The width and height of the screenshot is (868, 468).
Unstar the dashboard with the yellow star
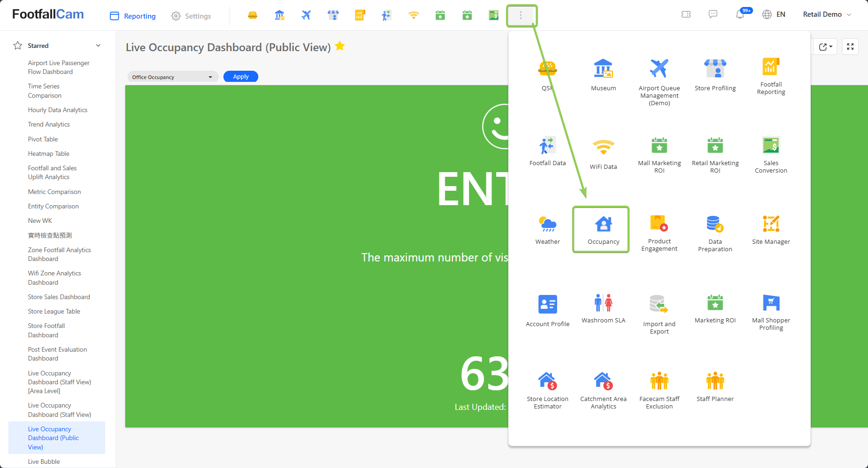(340, 46)
